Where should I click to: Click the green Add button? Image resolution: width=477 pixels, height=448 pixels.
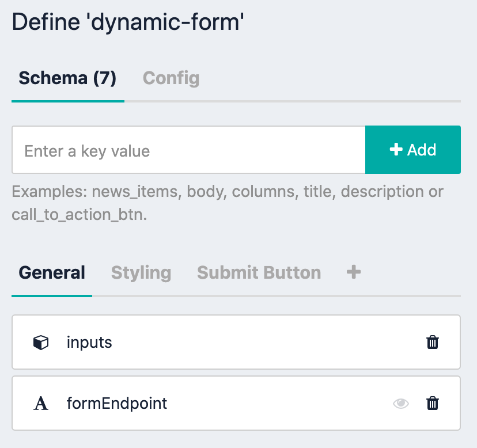413,150
